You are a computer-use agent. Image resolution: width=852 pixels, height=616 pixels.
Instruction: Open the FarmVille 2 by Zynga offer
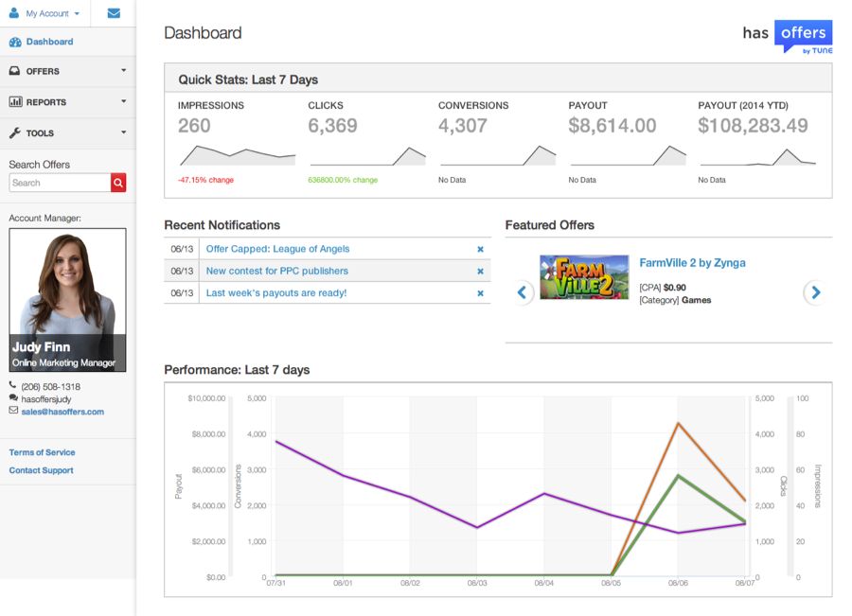pos(692,263)
